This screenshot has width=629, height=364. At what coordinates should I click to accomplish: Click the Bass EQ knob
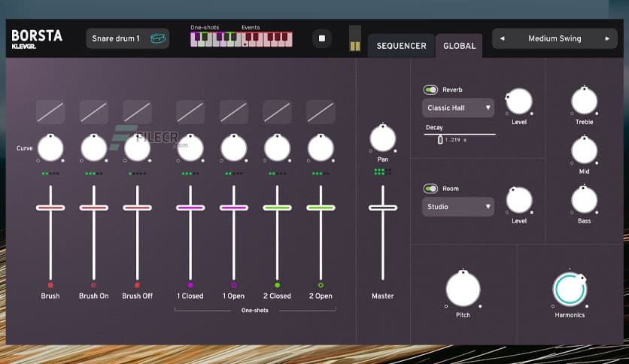584,200
